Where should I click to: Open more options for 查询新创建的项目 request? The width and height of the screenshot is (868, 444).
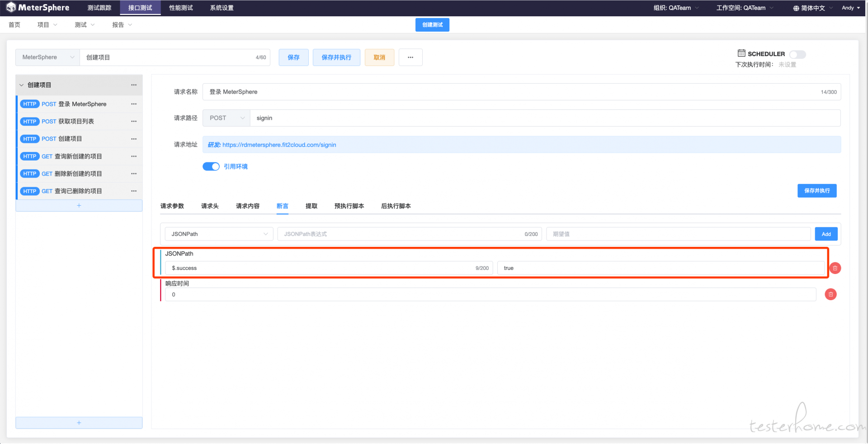pos(134,156)
